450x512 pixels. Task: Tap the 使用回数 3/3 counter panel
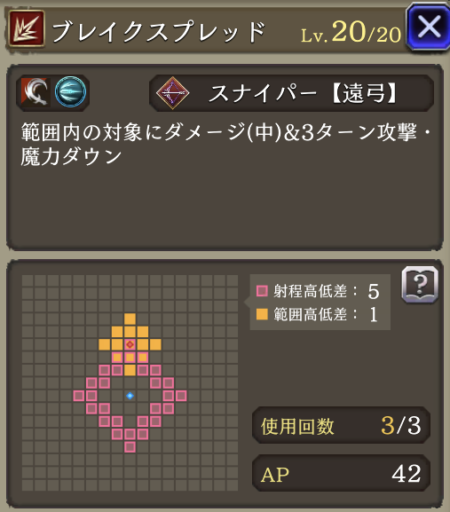[x=341, y=425]
